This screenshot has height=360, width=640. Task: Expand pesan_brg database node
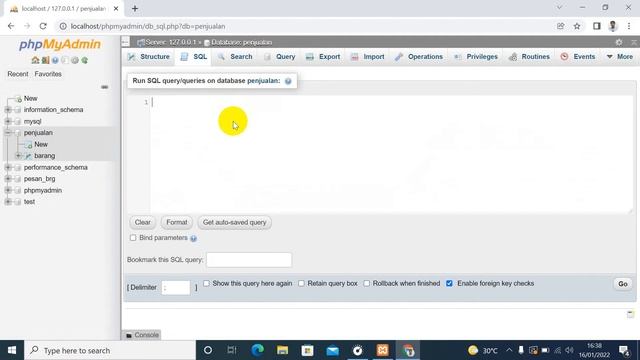[x=8, y=179]
